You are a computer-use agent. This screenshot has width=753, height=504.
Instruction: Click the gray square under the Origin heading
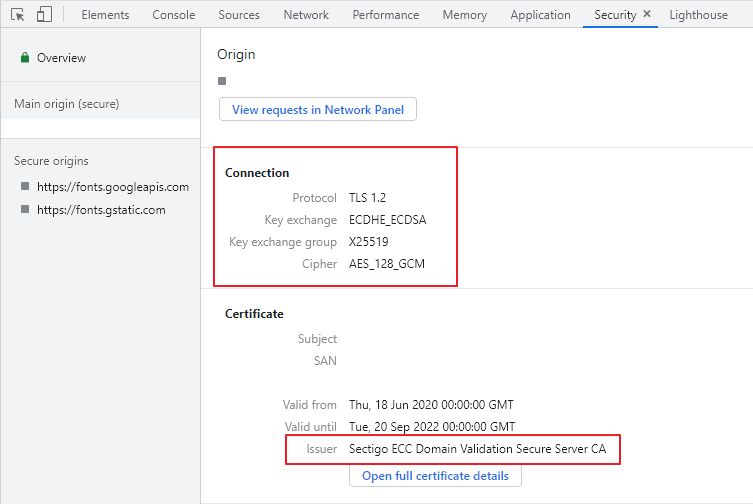[222, 81]
